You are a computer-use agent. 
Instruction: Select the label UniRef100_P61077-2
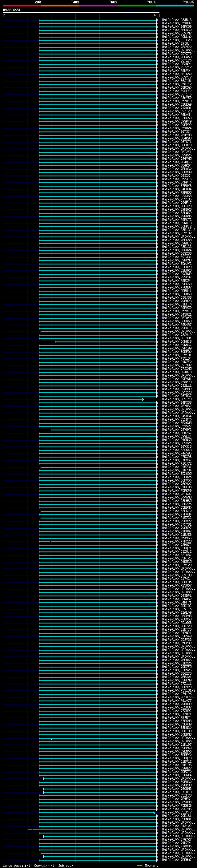point(179,697)
